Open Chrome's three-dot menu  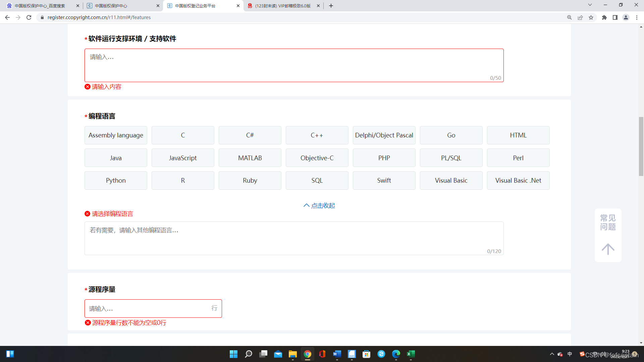click(637, 17)
